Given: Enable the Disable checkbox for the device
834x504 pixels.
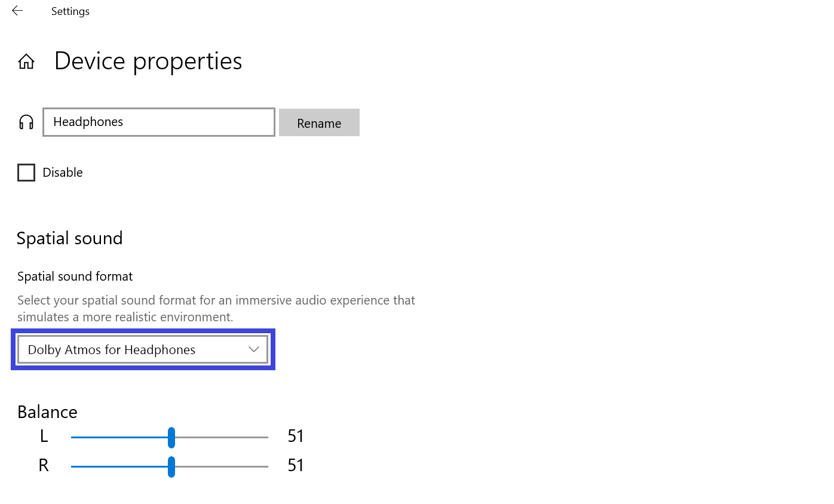Looking at the screenshot, I should point(26,172).
